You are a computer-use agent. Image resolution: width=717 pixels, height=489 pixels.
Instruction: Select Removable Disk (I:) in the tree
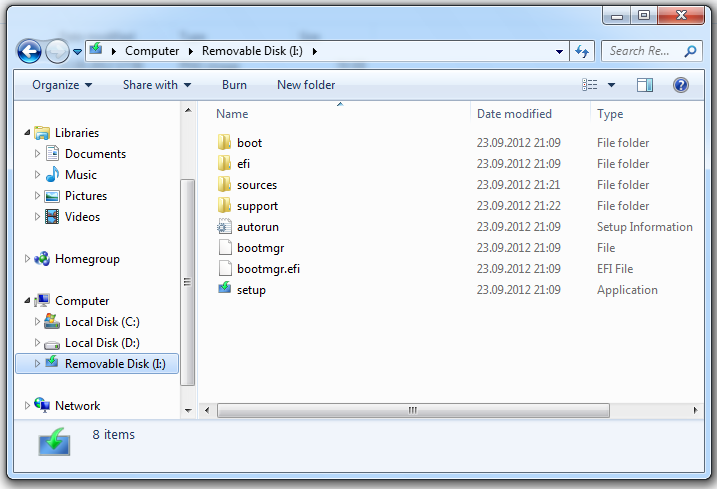click(97, 364)
